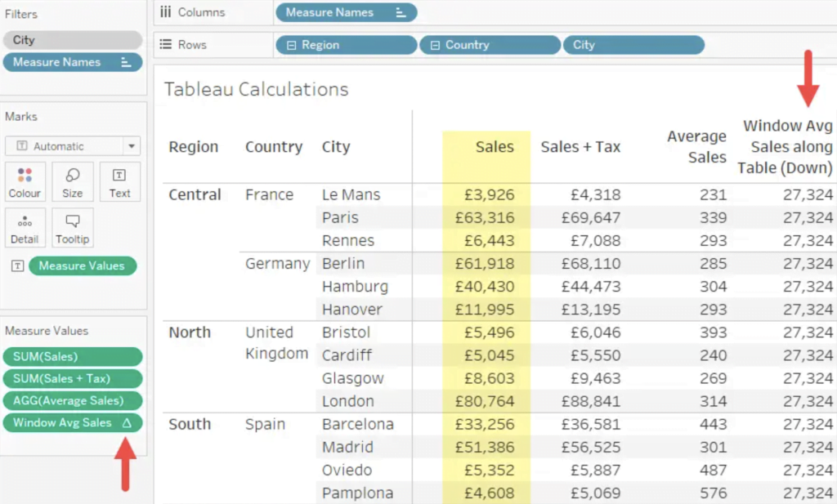This screenshot has width=837, height=504.
Task: Select the Germany country label
Action: click(278, 264)
